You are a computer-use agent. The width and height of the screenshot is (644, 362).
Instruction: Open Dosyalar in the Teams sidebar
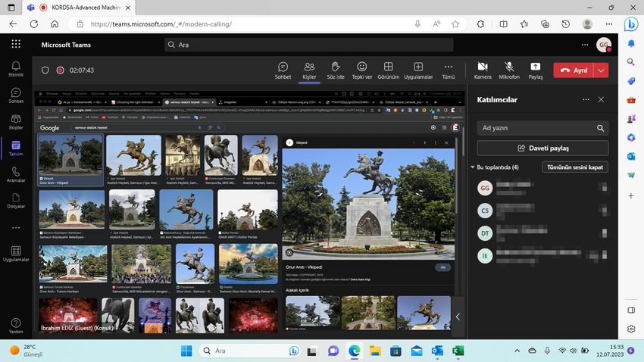click(16, 201)
